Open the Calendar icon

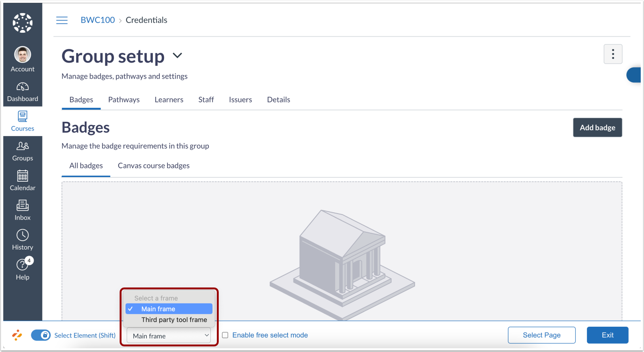22,176
